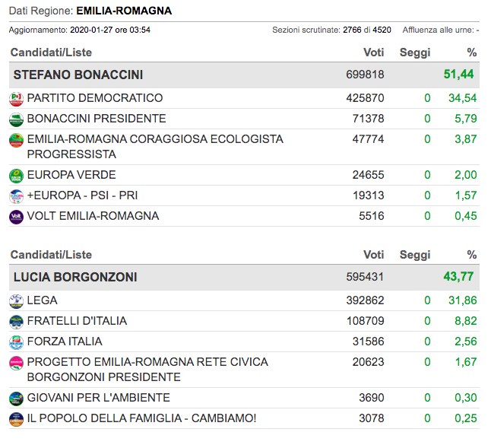Image resolution: width=491 pixels, height=448 pixels.
Task: Click the Forza Italia votes 31586
Action: coord(368,342)
